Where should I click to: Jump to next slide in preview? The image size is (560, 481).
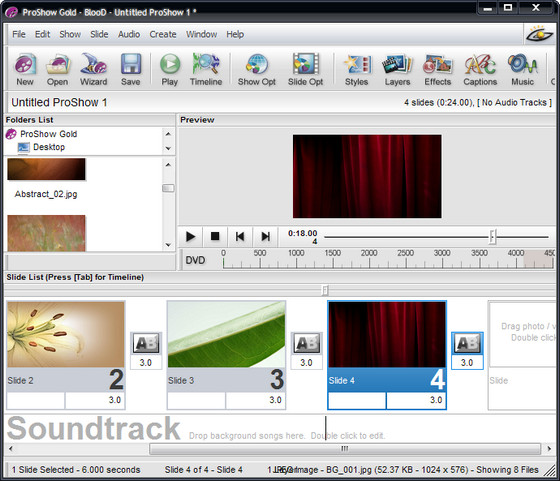coord(265,236)
